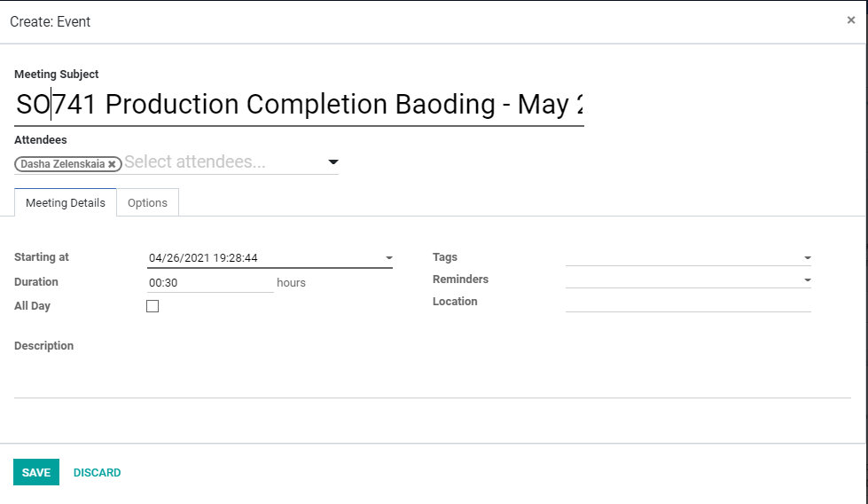This screenshot has width=868, height=504.
Task: Expand the Reminders dropdown arrow
Action: pos(807,280)
